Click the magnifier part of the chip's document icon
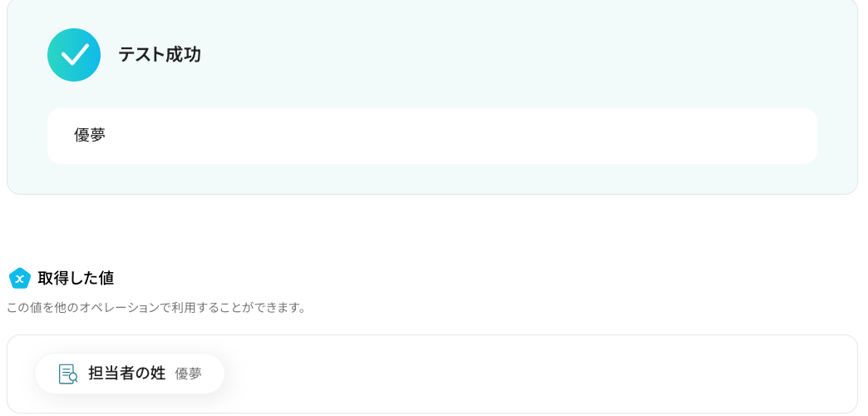 [73, 377]
